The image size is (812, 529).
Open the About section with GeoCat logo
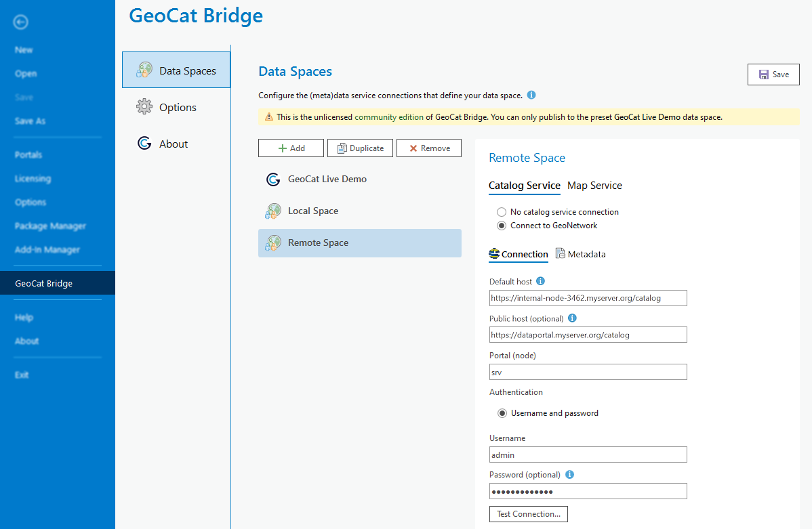(x=173, y=144)
